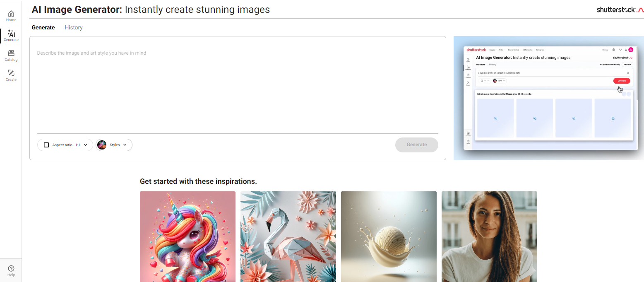Image resolution: width=644 pixels, height=282 pixels.
Task: Select the Generate tab
Action: [43, 27]
